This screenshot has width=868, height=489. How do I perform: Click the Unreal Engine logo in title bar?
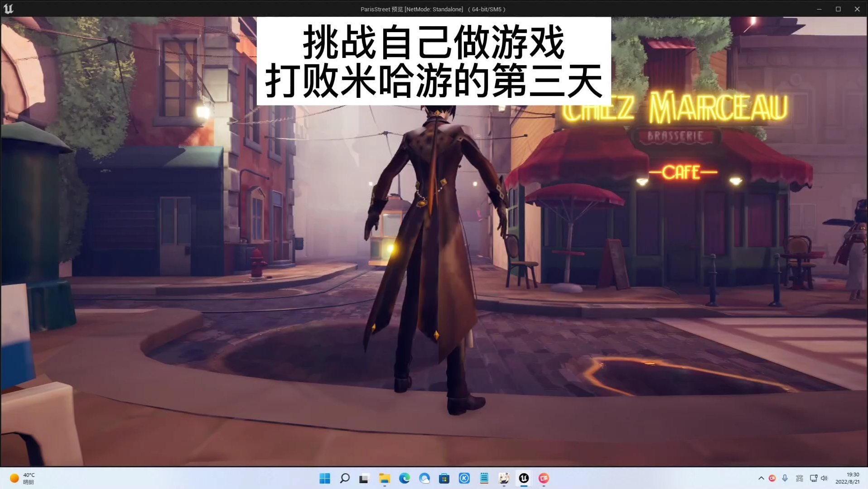(x=9, y=9)
